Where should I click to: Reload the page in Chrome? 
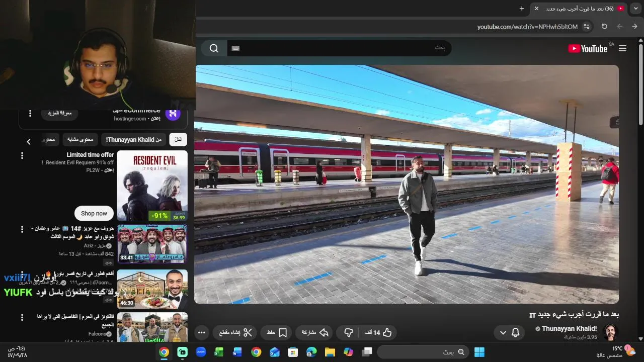coord(605,26)
